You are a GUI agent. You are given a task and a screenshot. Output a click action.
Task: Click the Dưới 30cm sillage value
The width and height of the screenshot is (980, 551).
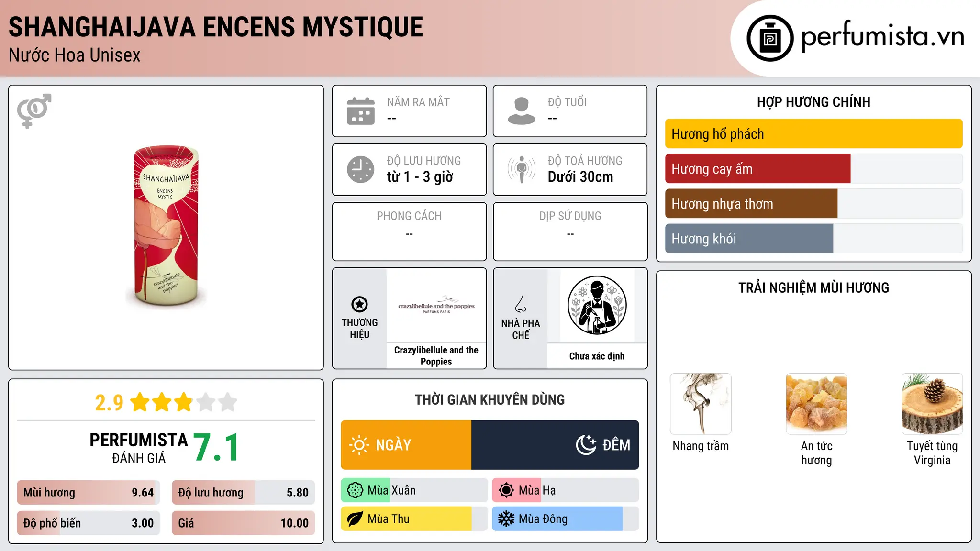pyautogui.click(x=580, y=177)
